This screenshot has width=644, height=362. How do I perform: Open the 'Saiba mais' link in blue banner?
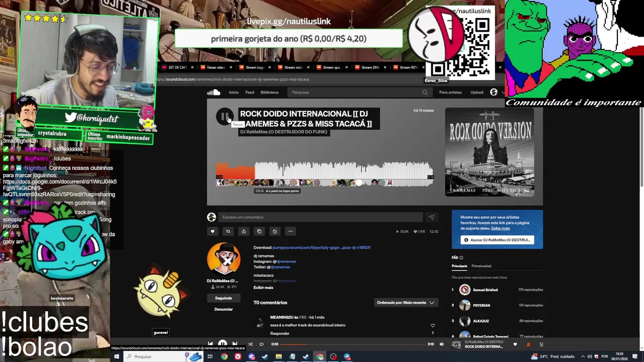[500, 228]
